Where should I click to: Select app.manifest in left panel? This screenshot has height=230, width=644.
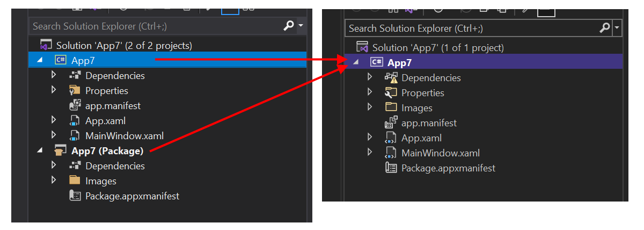(113, 106)
